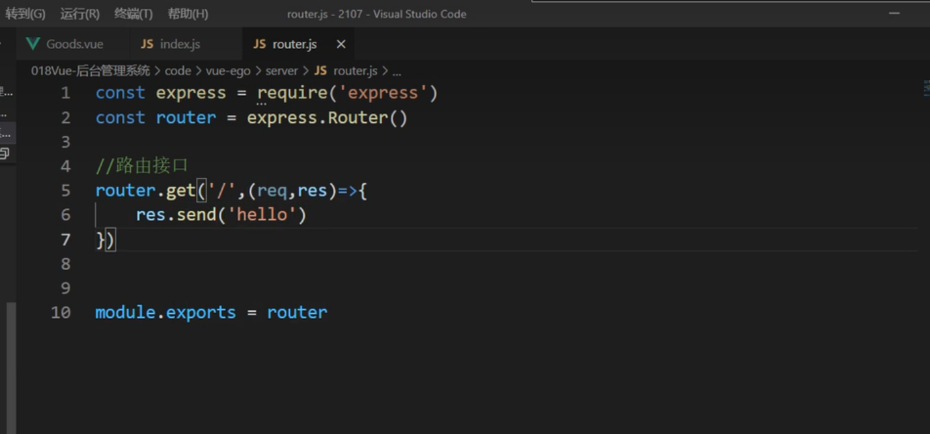Open the 帮助(H) menu
930x434 pixels.
click(187, 14)
